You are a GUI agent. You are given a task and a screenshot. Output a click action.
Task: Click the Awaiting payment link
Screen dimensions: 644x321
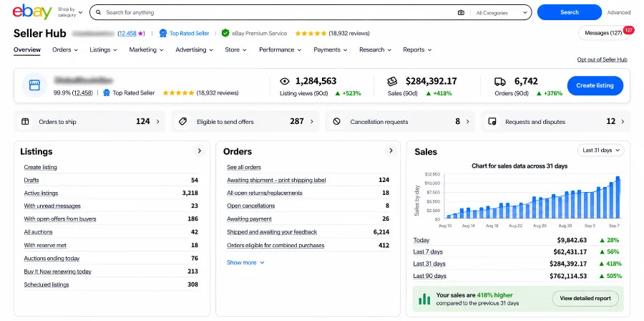249,219
